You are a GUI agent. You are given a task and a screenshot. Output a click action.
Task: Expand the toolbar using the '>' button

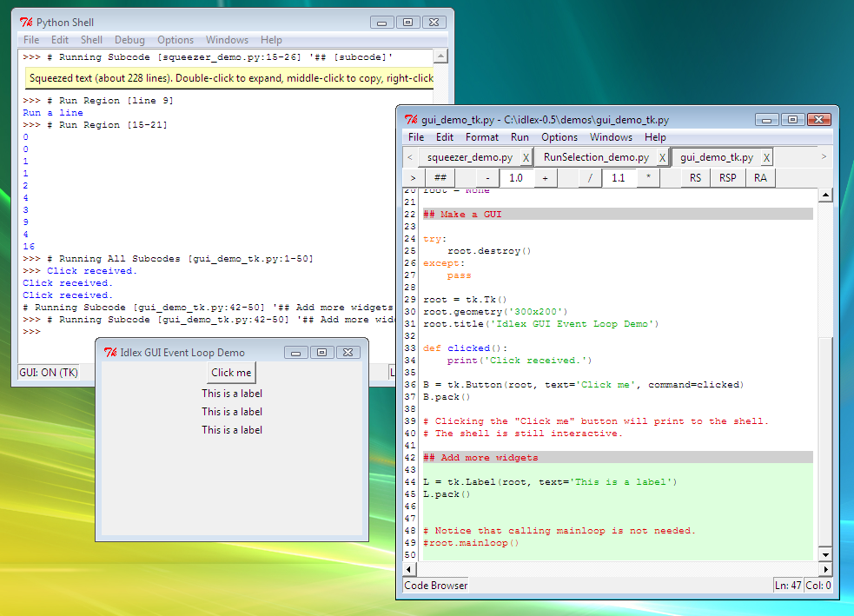pos(413,178)
